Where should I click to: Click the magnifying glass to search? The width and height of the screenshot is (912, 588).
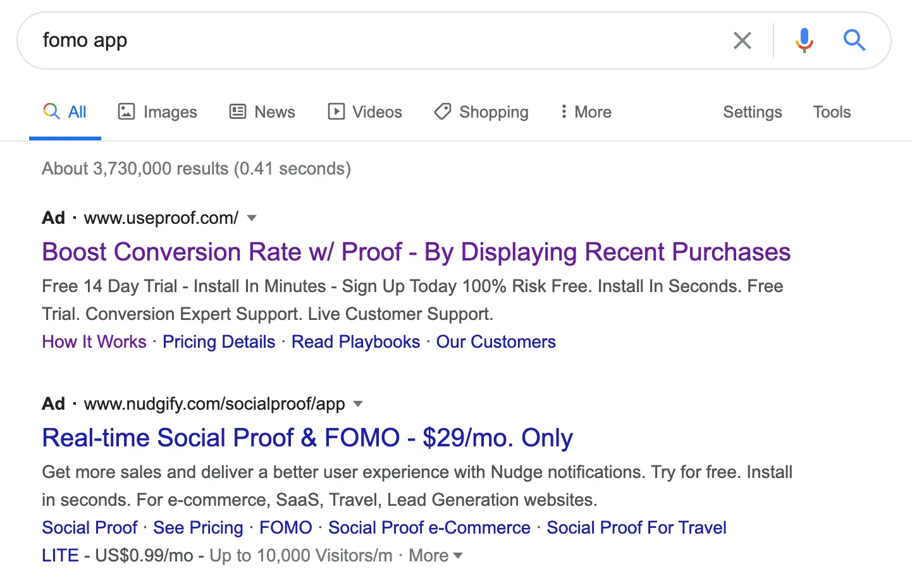point(854,40)
